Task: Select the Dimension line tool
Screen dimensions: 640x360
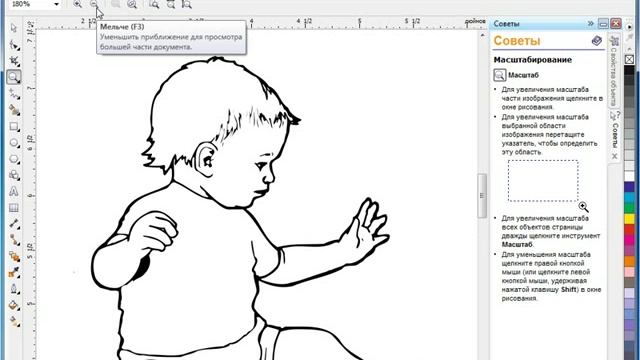Action: 14,224
